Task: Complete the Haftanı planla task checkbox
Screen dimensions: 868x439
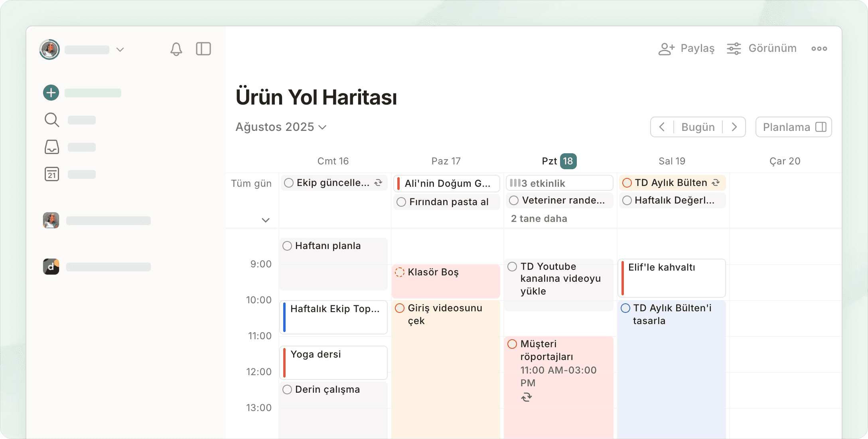Action: point(287,246)
